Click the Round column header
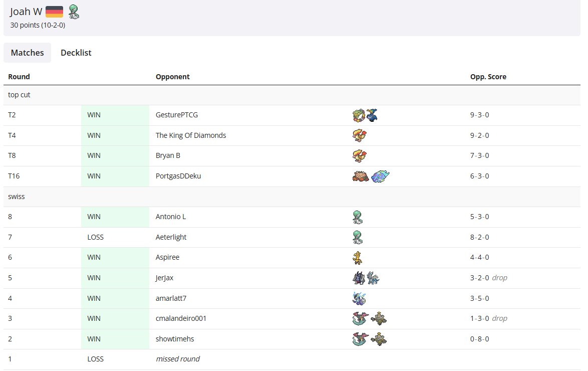The image size is (588, 371). click(x=19, y=77)
